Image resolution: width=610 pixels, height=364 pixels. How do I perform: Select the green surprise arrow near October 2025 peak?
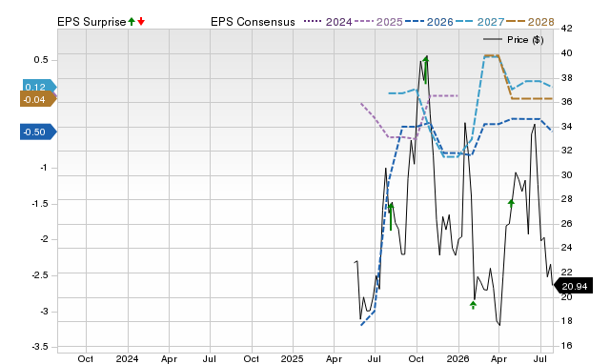(x=426, y=70)
